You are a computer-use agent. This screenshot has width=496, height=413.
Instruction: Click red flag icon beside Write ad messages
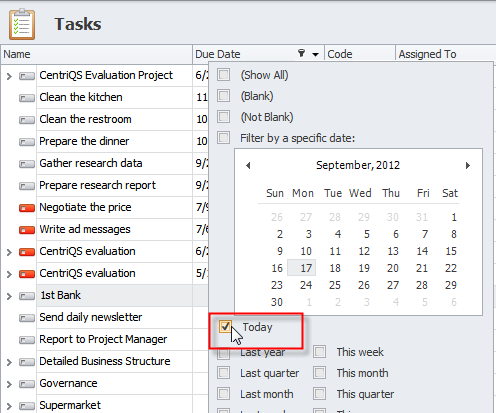pos(27,230)
